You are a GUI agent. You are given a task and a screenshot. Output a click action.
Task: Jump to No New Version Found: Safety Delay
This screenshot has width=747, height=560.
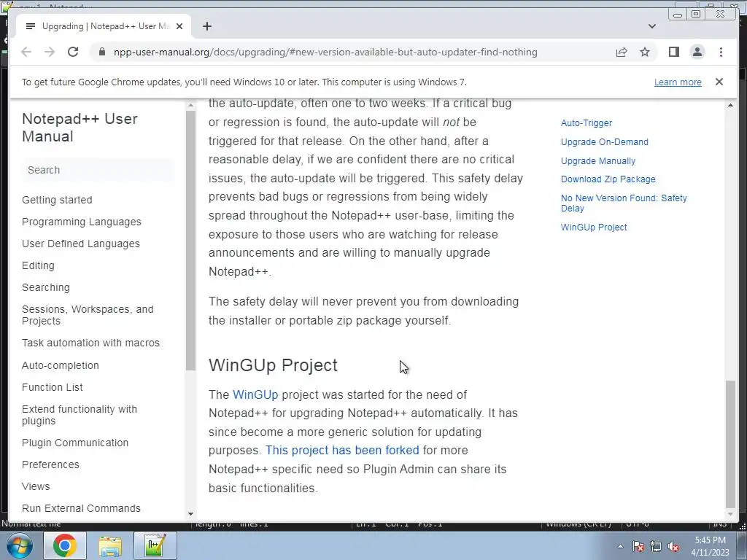[x=624, y=203]
